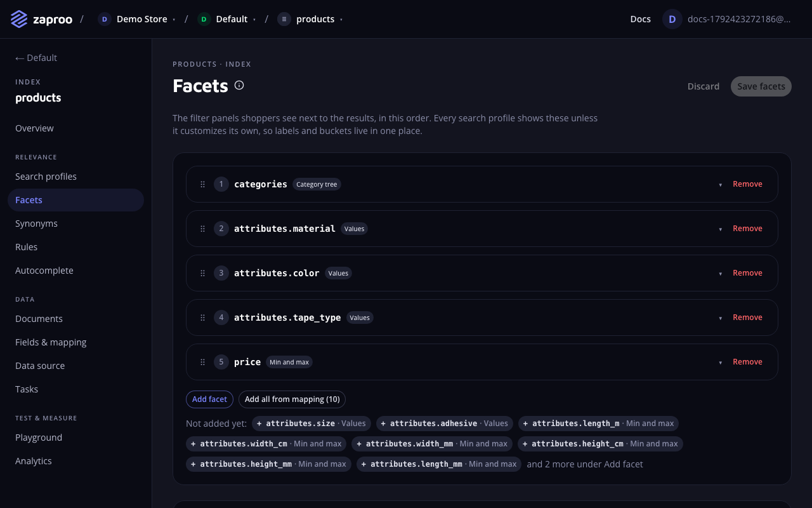This screenshot has height=508, width=812.
Task: Grab the drag handle for price facet
Action: click(203, 362)
